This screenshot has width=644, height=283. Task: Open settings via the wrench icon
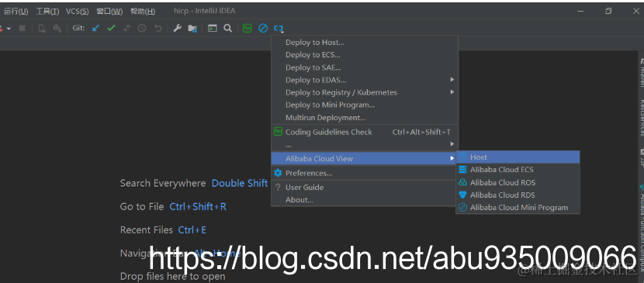point(177,28)
